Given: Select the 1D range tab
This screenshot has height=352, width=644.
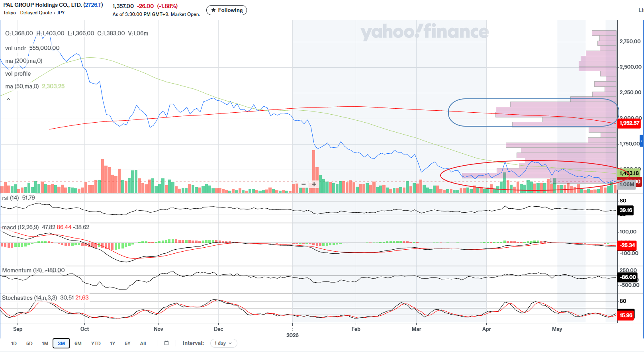Looking at the screenshot, I should (x=14, y=343).
